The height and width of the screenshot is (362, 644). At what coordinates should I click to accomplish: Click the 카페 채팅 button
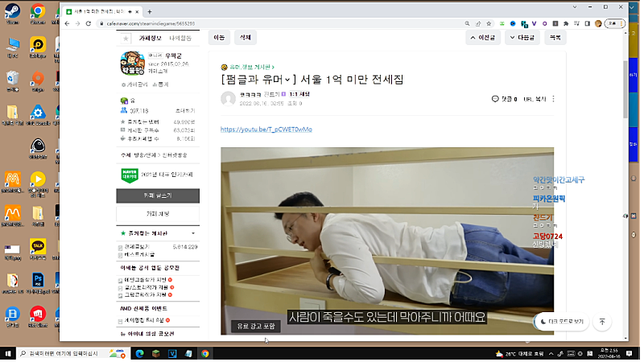click(x=158, y=214)
